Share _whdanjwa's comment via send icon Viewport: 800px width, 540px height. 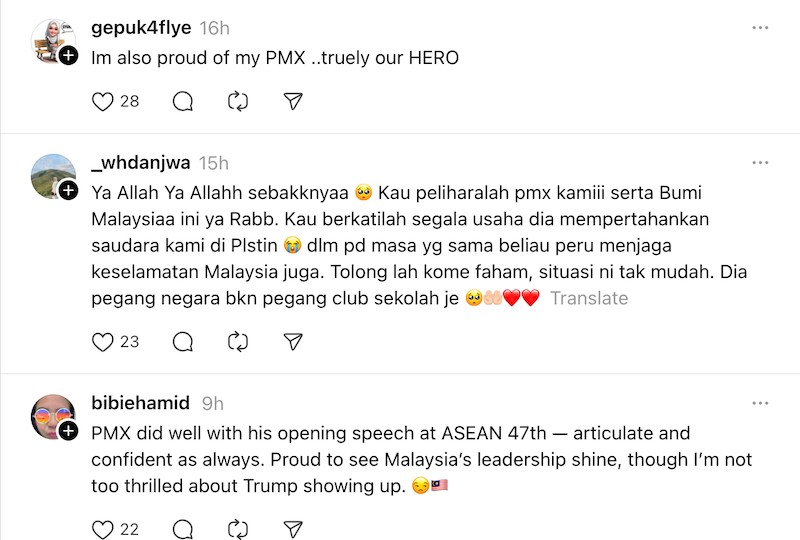[293, 342]
